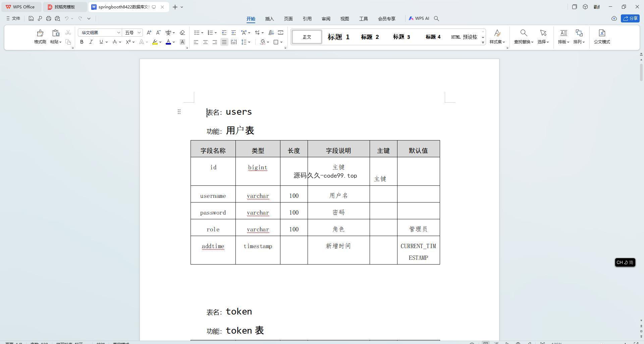Switch to the 视图 View tab

click(x=345, y=19)
